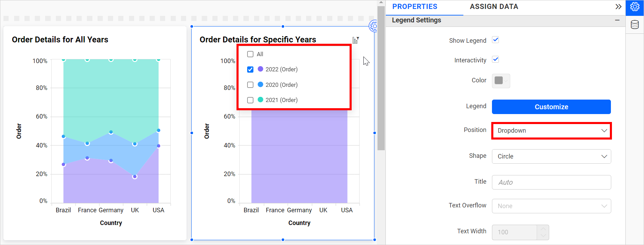
Task: Switch to the ASSIGN DATA tab
Action: point(494,7)
